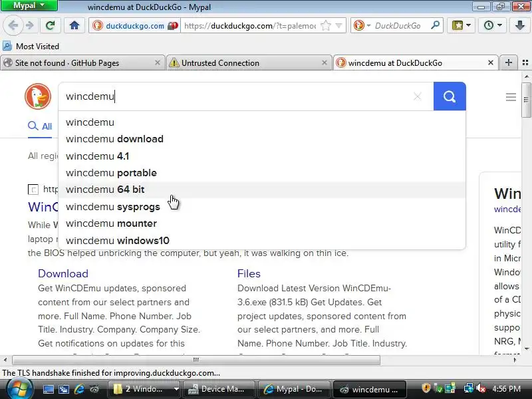This screenshot has width=532, height=399.
Task: Click the security shield tray icon
Action: click(x=426, y=388)
